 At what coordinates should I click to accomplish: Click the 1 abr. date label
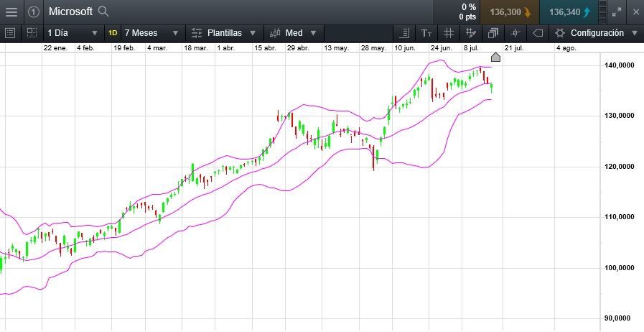point(226,48)
